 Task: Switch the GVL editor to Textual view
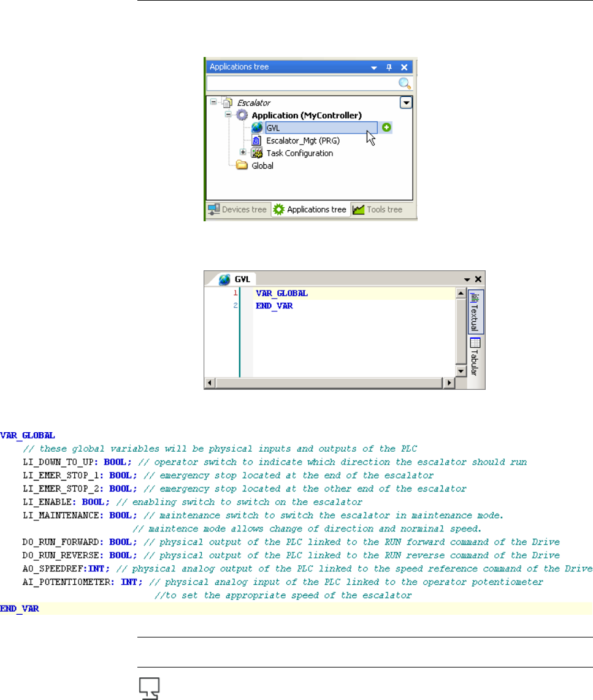point(475,312)
